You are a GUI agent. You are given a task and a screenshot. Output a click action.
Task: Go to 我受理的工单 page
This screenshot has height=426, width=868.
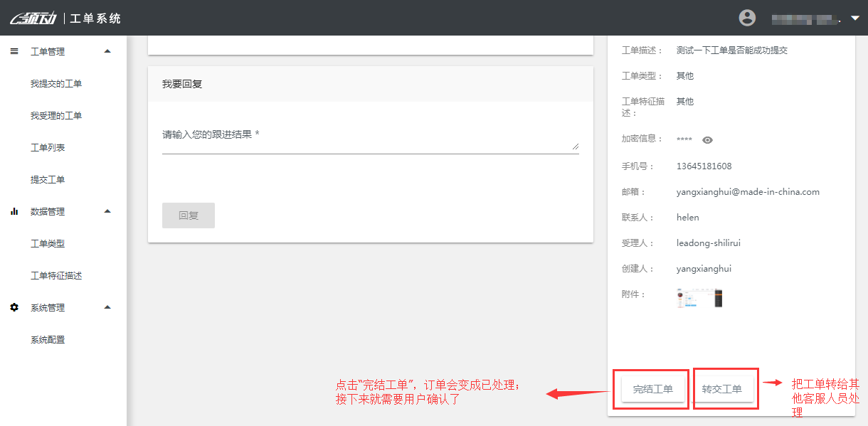coord(56,116)
